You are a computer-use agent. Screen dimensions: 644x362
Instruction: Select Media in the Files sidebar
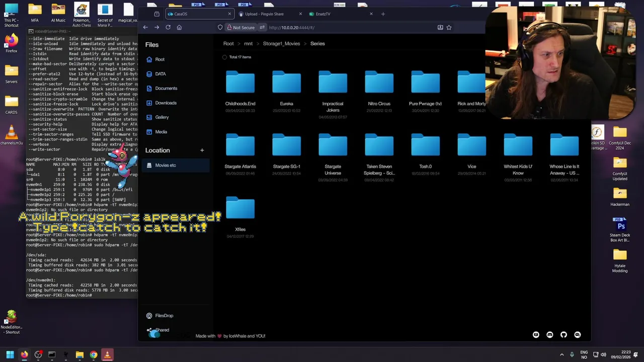point(176,132)
